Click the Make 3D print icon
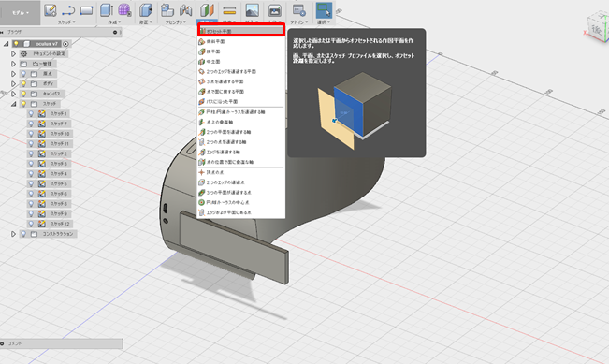 pyautogui.click(x=275, y=10)
